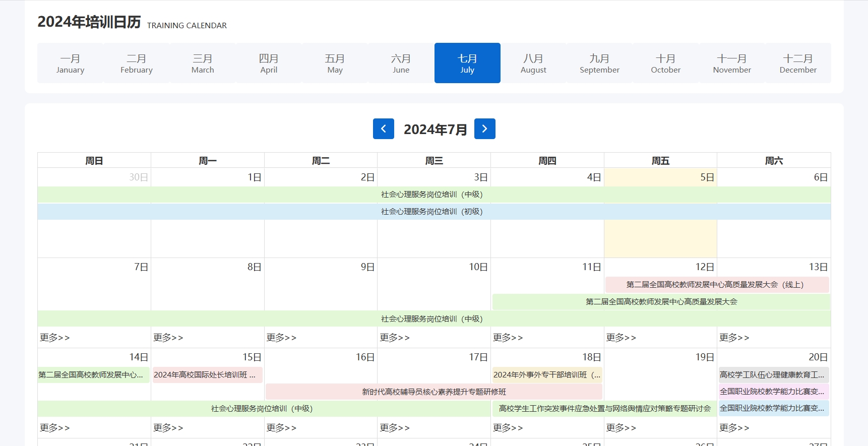Image resolution: width=868 pixels, height=446 pixels.
Task: Switch to the January tab
Action: coord(70,63)
